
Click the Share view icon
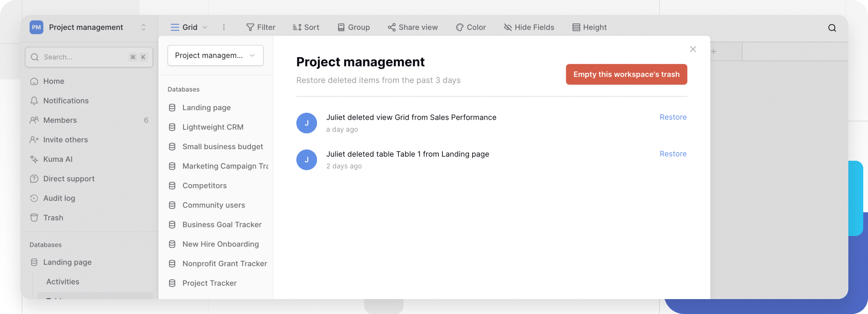point(392,27)
